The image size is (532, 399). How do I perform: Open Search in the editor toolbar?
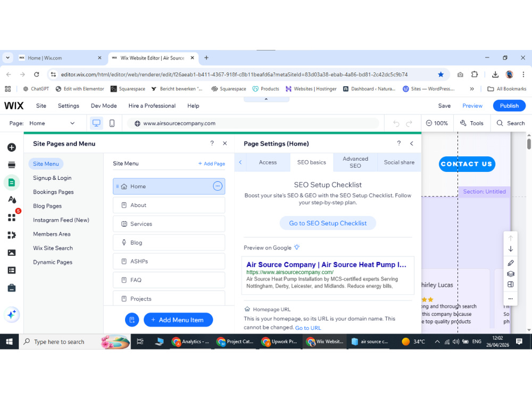click(x=511, y=123)
